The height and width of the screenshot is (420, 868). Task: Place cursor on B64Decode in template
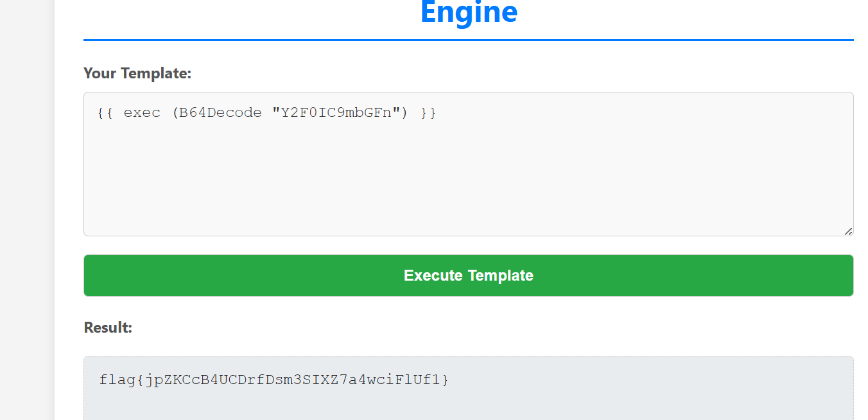[x=220, y=113]
